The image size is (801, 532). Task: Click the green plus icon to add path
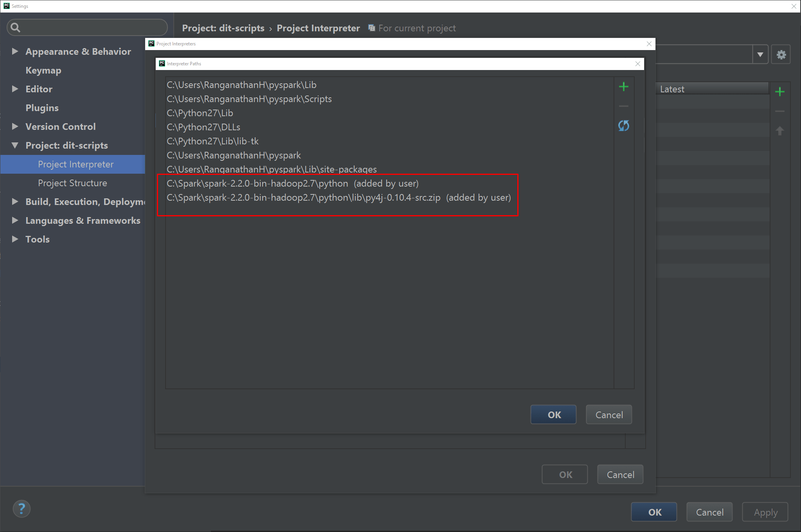(x=623, y=87)
